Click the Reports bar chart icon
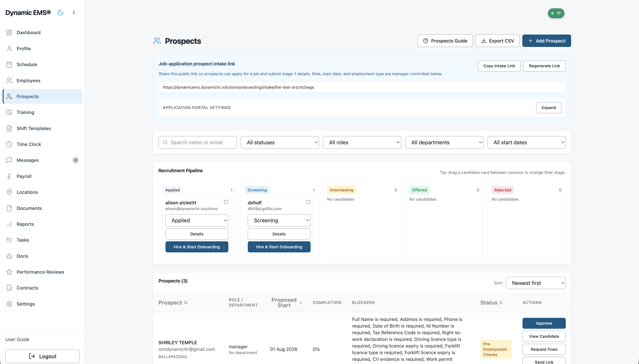 tap(9, 224)
